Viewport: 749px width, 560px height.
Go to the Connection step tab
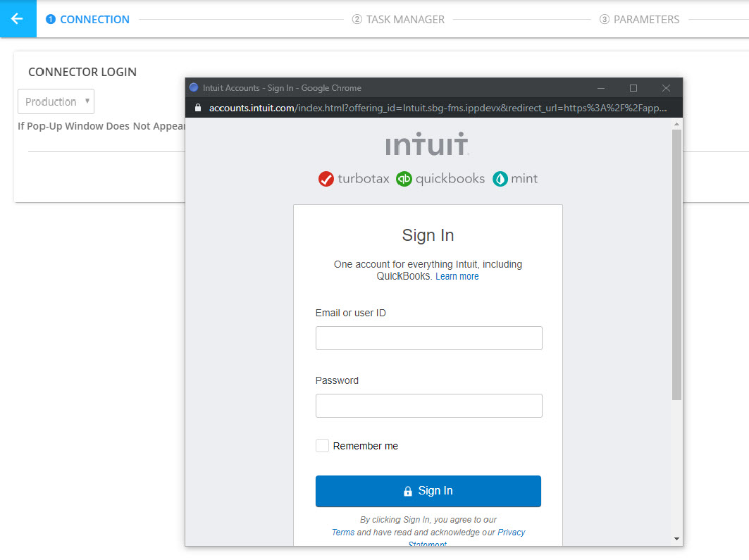click(88, 20)
